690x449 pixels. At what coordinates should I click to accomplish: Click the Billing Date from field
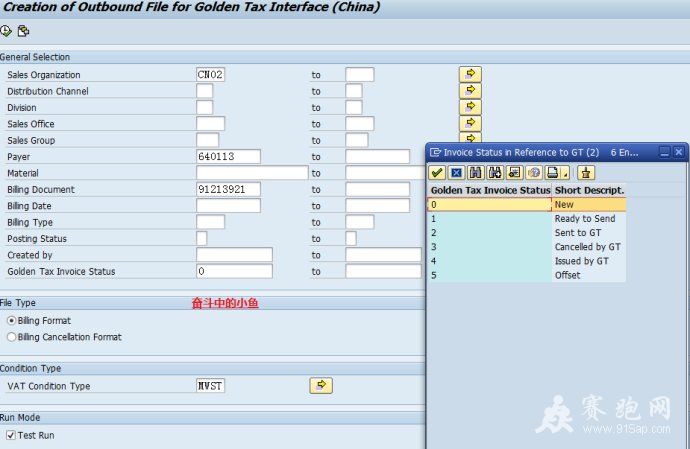click(228, 206)
